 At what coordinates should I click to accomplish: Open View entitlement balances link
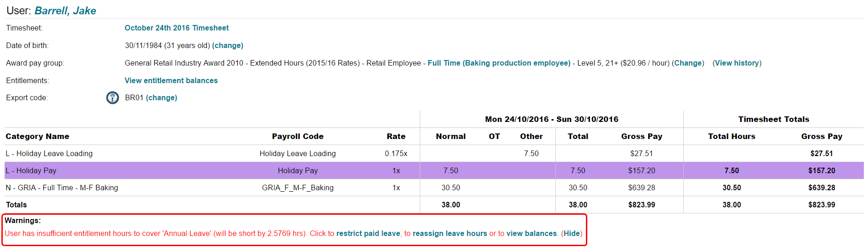click(x=171, y=81)
